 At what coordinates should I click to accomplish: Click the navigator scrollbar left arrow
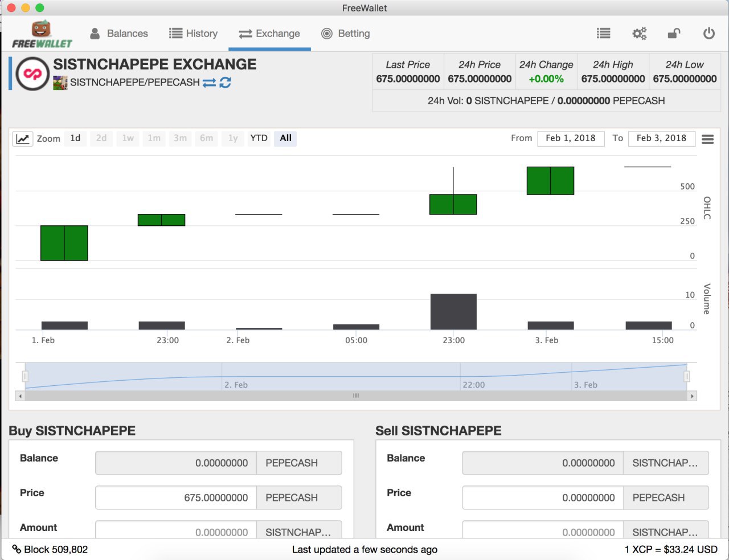pos(21,396)
